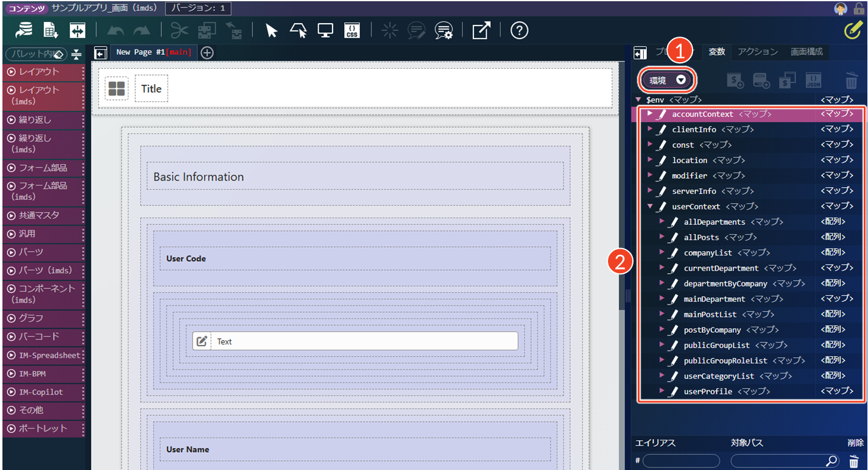Viewport: 868px width, 470px height.
Task: Expand the accountContext tree node
Action: pos(651,114)
